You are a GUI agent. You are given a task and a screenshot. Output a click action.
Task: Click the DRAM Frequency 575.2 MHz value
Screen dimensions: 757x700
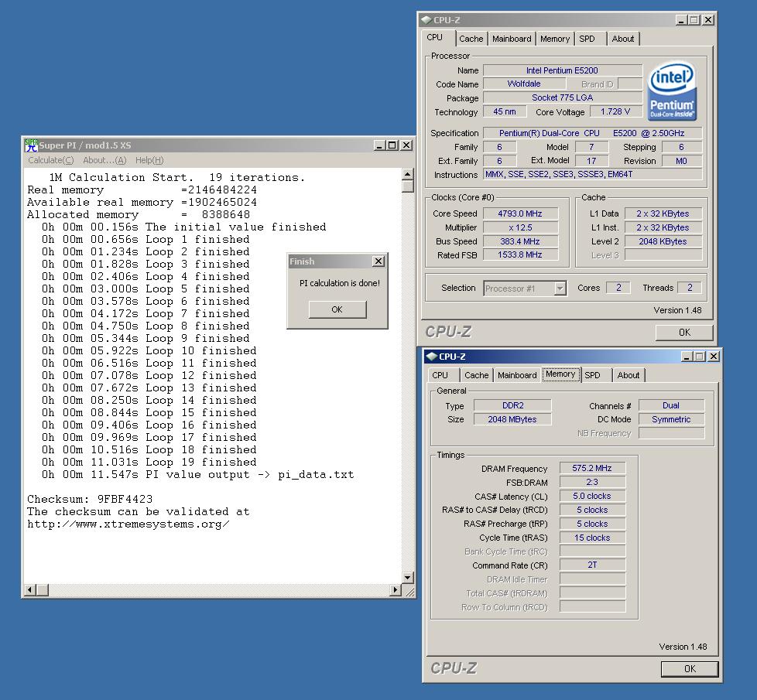pos(592,468)
